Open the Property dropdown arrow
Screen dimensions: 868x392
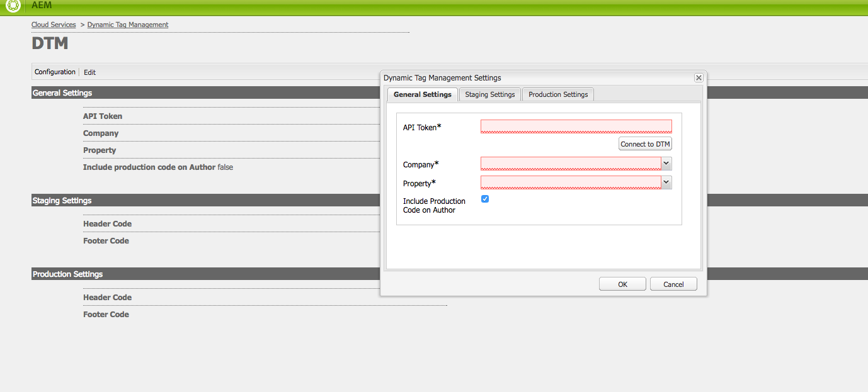click(x=666, y=182)
